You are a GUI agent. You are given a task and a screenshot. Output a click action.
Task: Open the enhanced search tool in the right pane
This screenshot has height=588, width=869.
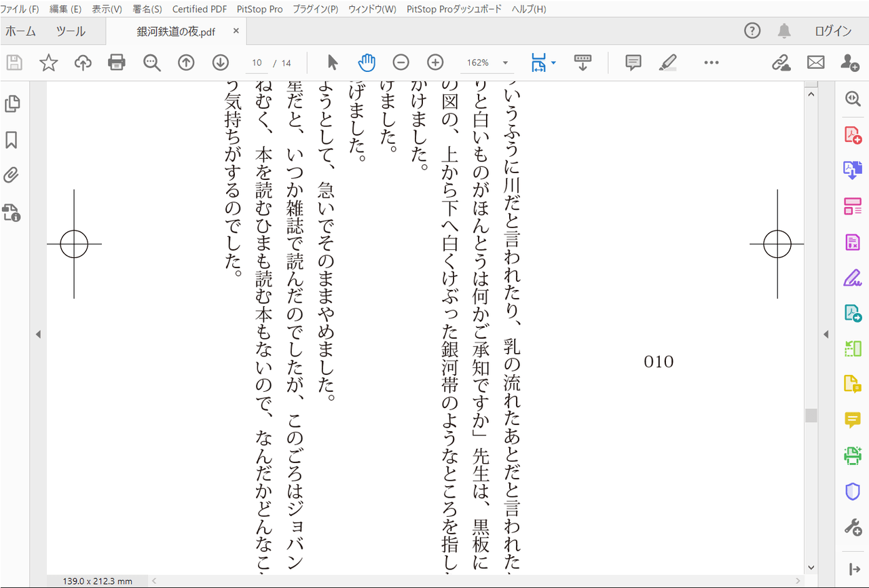[x=852, y=98]
